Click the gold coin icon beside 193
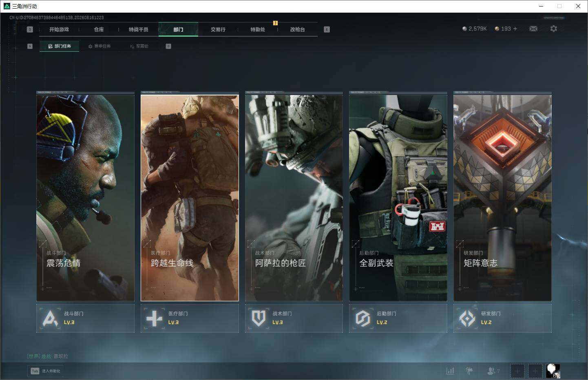This screenshot has width=588, height=380. [x=497, y=29]
